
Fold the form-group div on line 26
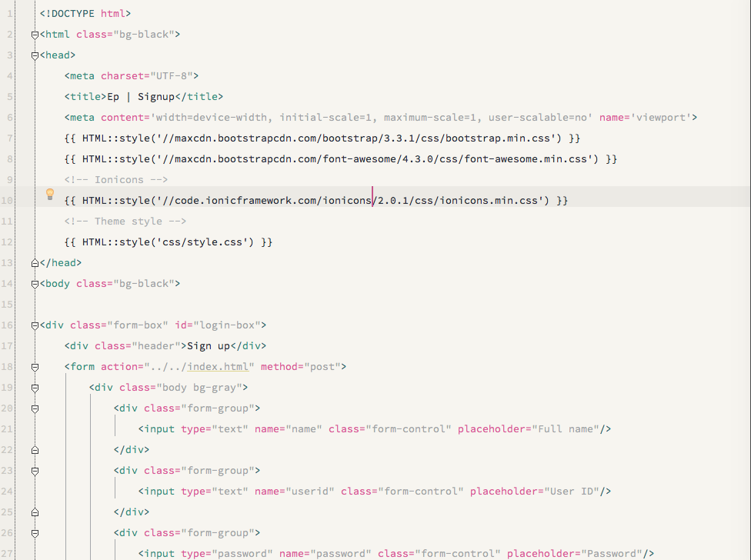35,533
